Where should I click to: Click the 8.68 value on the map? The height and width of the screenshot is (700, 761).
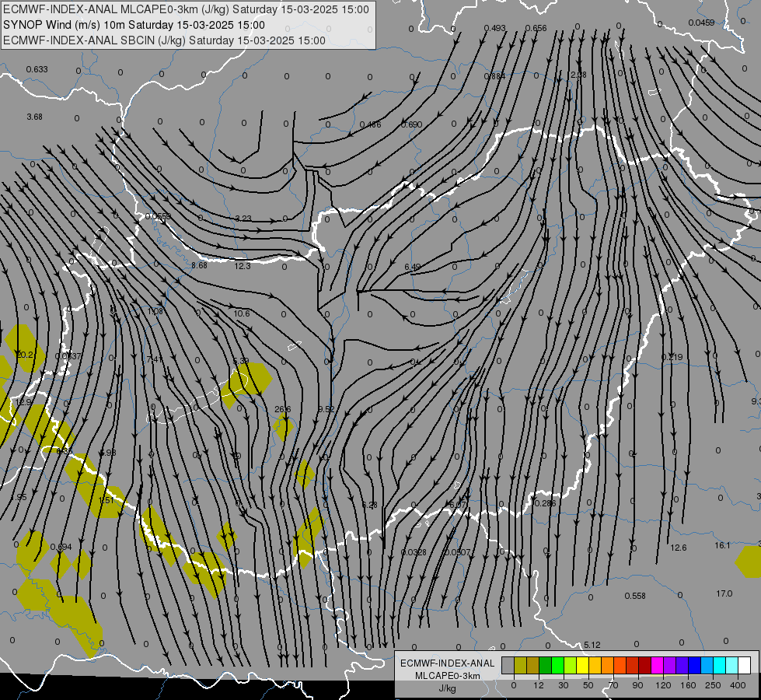tap(199, 266)
